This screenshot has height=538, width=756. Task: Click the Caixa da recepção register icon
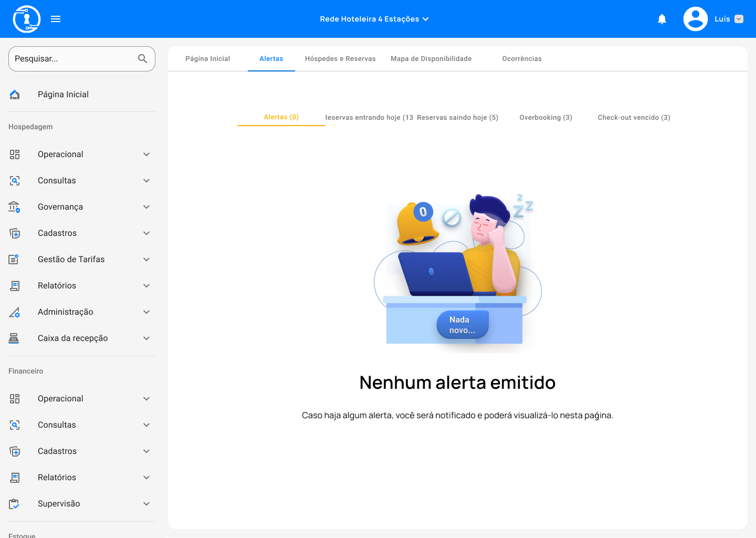pos(14,338)
